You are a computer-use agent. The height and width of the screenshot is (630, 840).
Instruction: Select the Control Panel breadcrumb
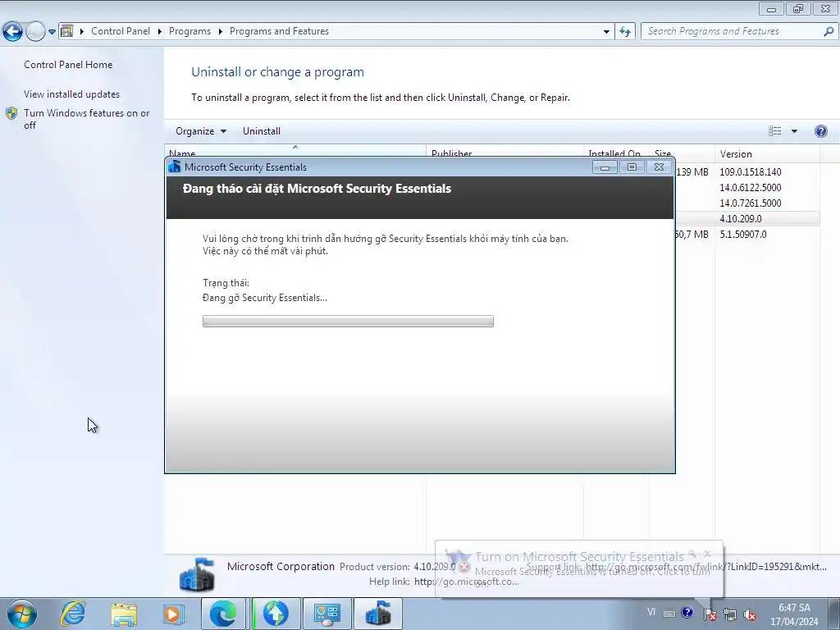[x=121, y=31]
